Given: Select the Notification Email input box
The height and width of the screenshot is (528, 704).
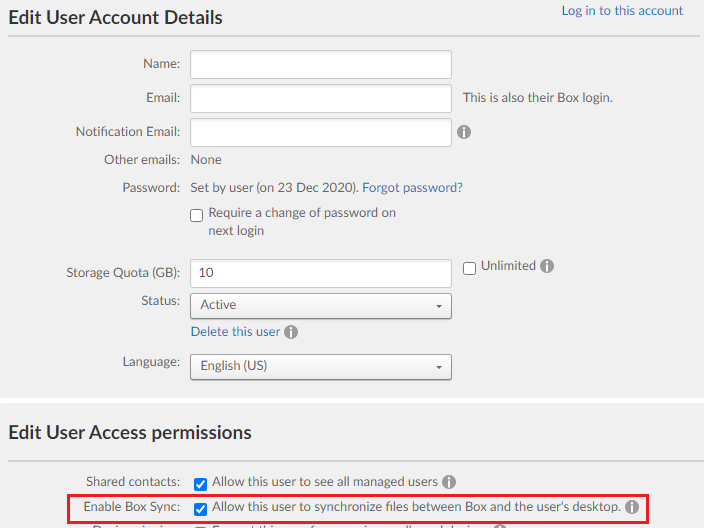Looking at the screenshot, I should click(320, 132).
